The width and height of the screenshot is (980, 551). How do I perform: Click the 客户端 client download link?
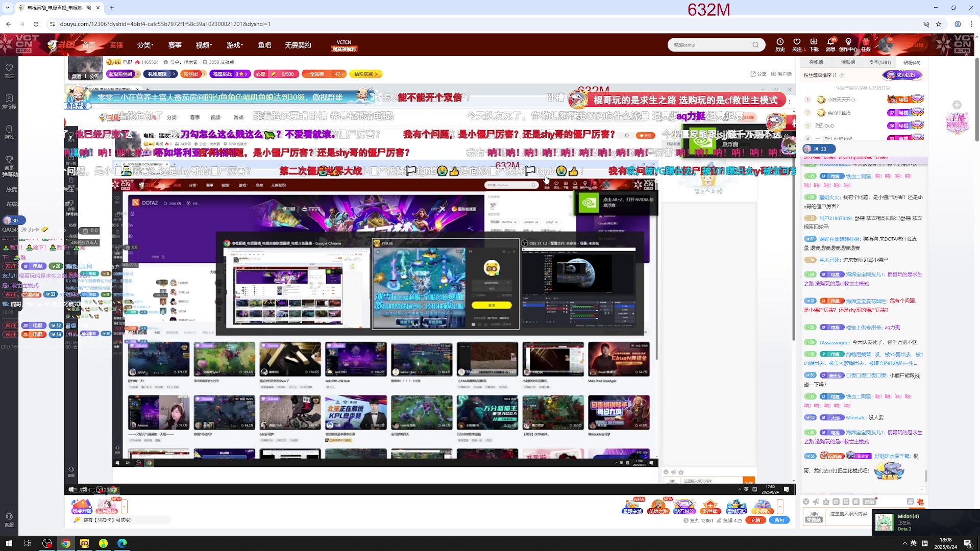pos(781,74)
